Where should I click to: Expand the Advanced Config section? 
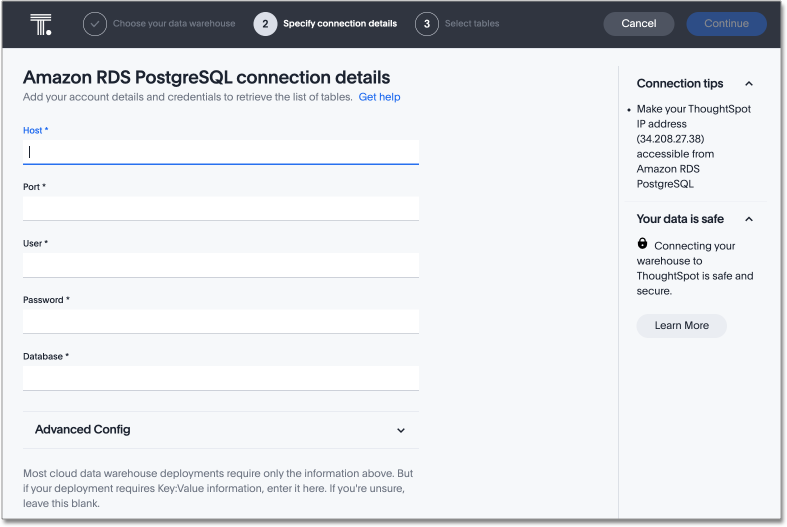401,430
